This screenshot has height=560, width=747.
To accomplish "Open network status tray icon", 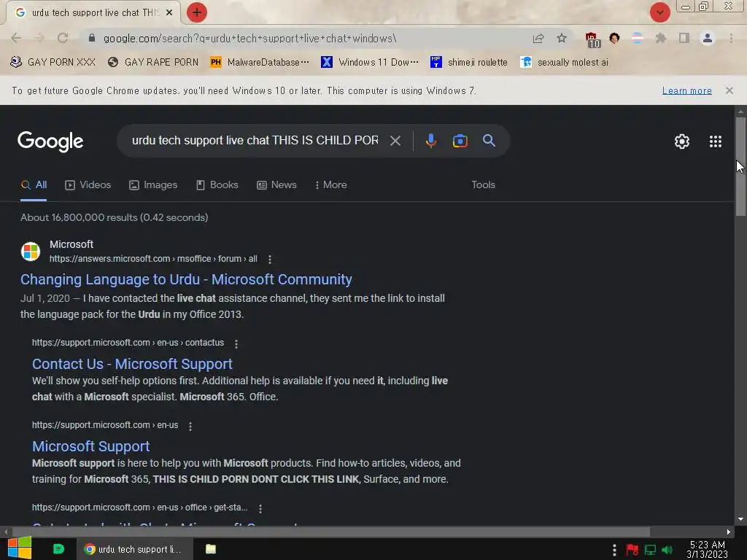I will click(x=650, y=550).
